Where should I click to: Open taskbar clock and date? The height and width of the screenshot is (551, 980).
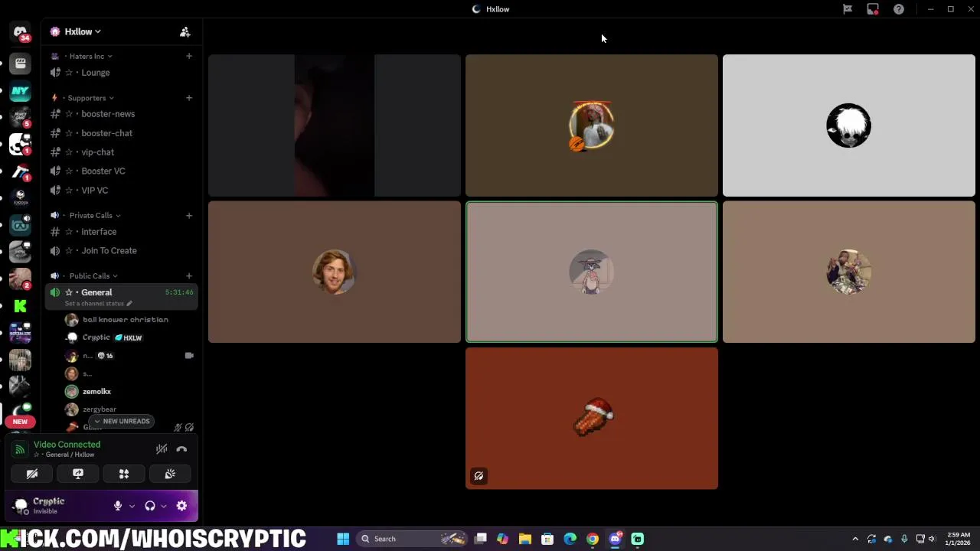click(958, 539)
